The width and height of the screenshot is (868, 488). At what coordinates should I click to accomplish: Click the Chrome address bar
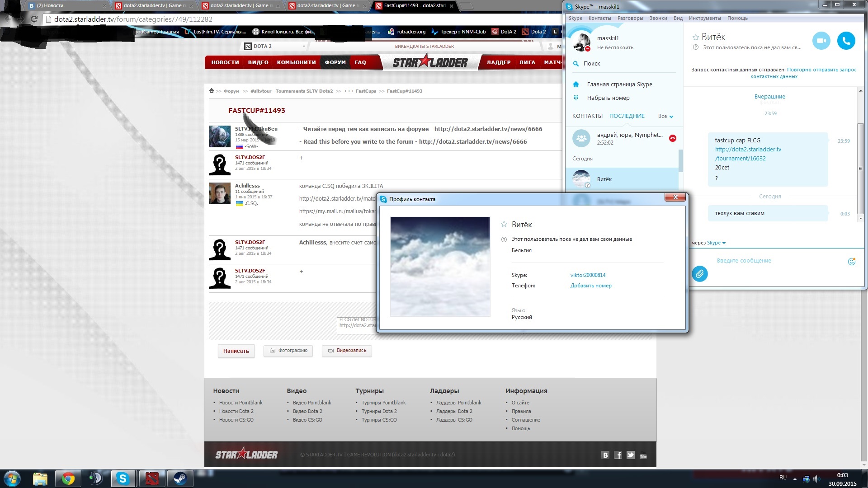click(x=298, y=19)
